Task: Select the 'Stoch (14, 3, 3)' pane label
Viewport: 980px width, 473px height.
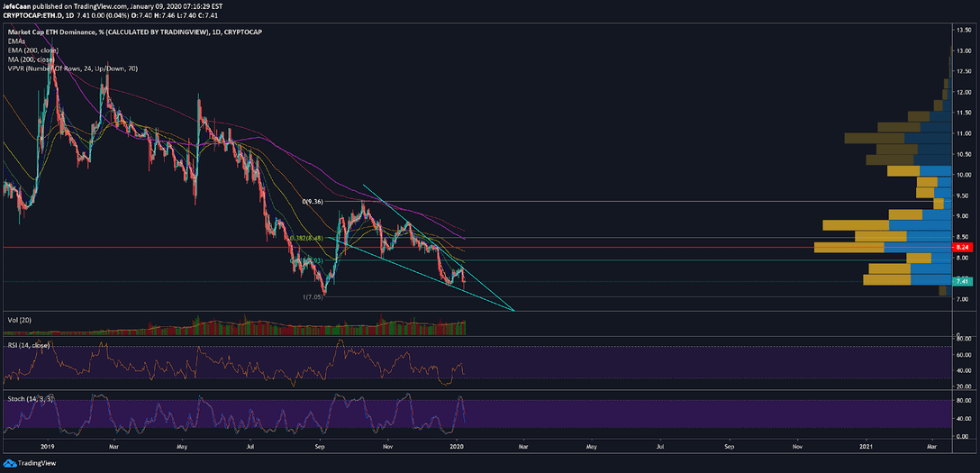Action: coord(31,397)
